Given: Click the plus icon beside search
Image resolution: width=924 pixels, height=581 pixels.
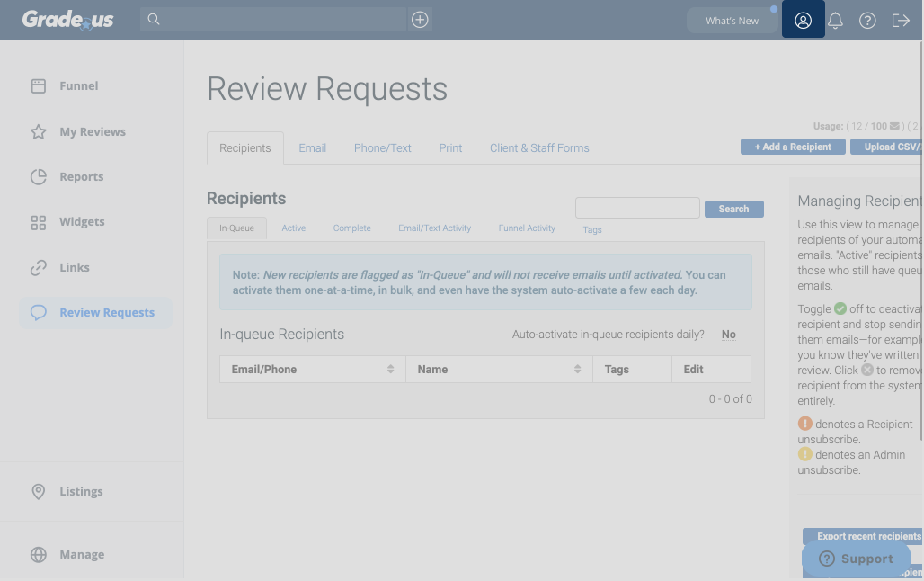Looking at the screenshot, I should (x=420, y=20).
